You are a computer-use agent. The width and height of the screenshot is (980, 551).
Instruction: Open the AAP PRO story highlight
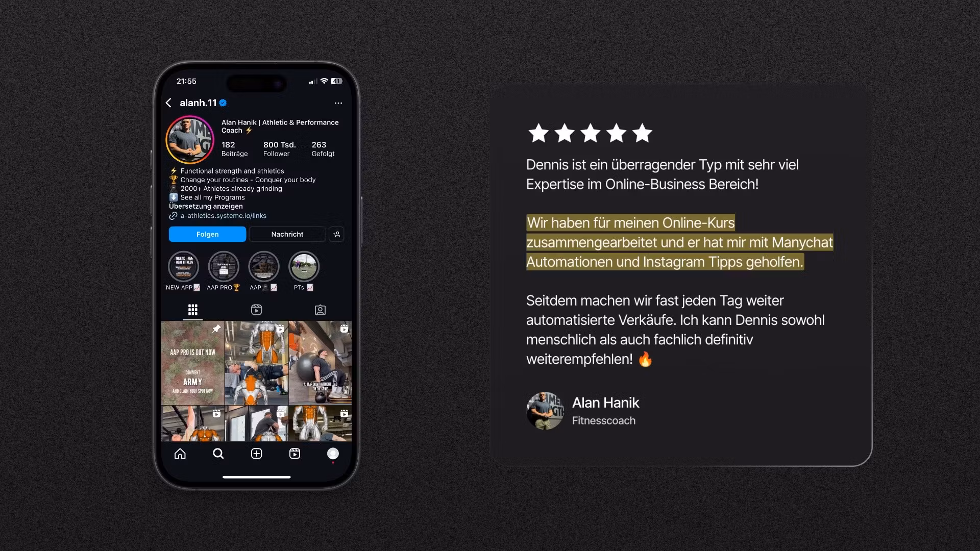pos(224,266)
